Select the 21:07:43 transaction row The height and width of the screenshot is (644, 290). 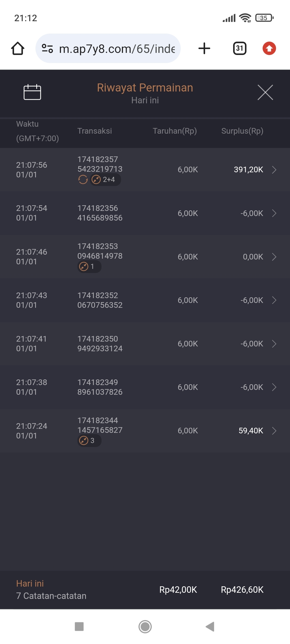[145, 300]
